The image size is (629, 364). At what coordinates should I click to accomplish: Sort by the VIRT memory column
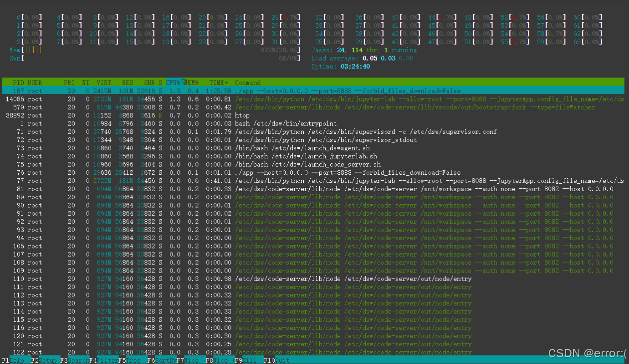(x=103, y=82)
